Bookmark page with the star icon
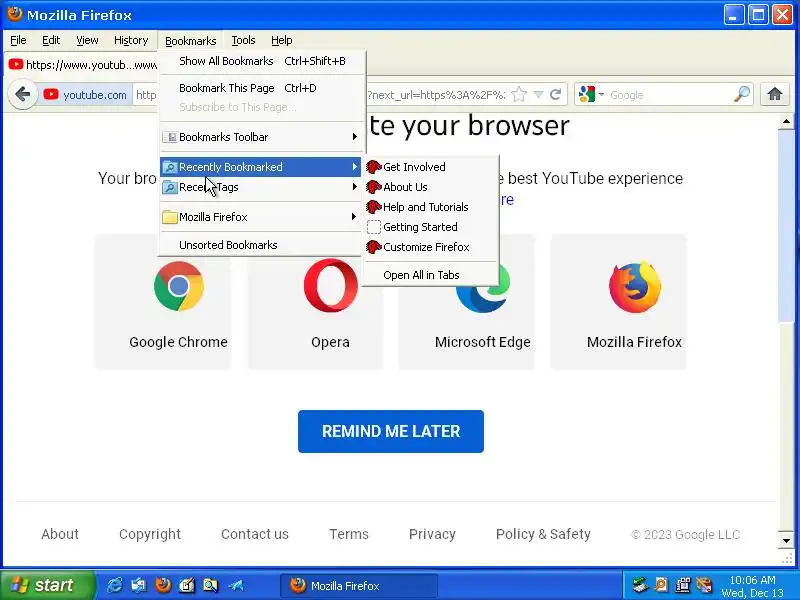This screenshot has width=800, height=600. pos(519,94)
